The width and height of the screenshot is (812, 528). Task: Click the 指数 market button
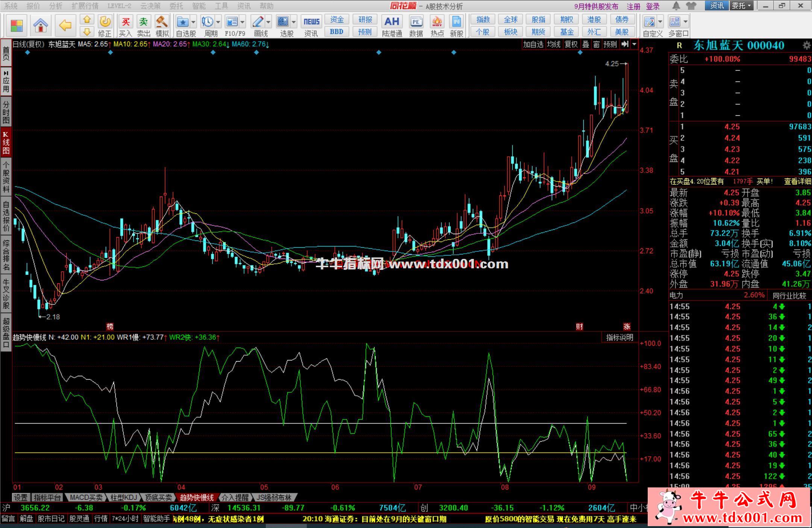point(483,20)
